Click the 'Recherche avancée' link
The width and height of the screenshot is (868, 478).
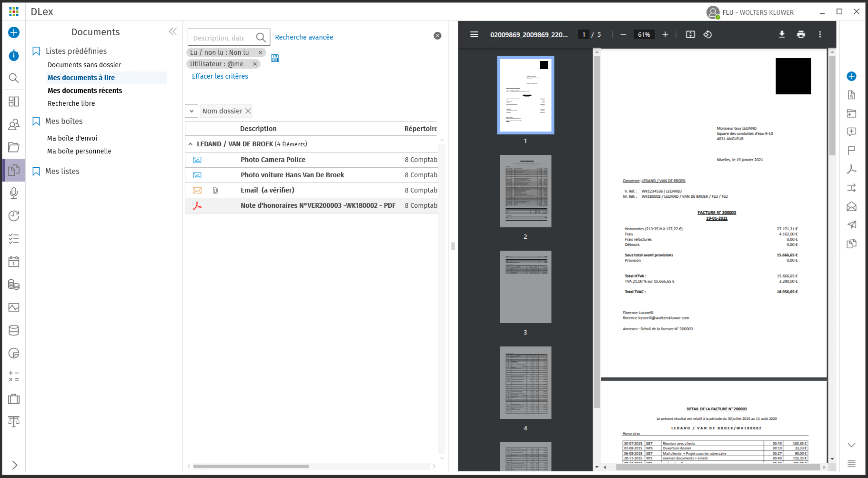click(x=304, y=37)
